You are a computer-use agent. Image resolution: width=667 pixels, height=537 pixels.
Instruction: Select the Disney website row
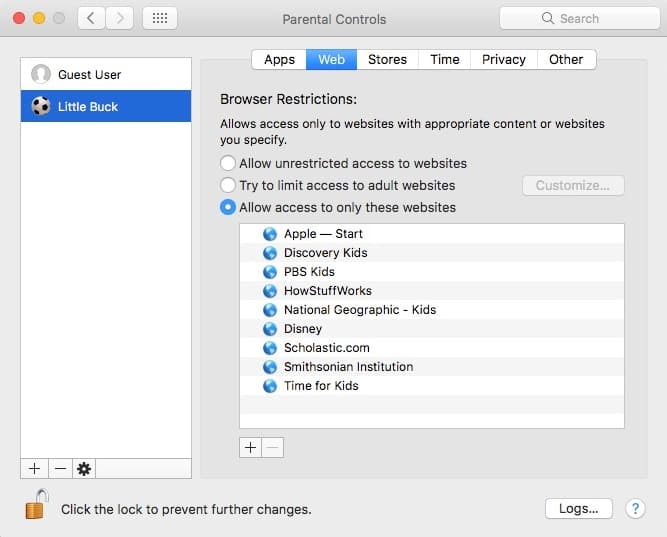click(x=432, y=329)
